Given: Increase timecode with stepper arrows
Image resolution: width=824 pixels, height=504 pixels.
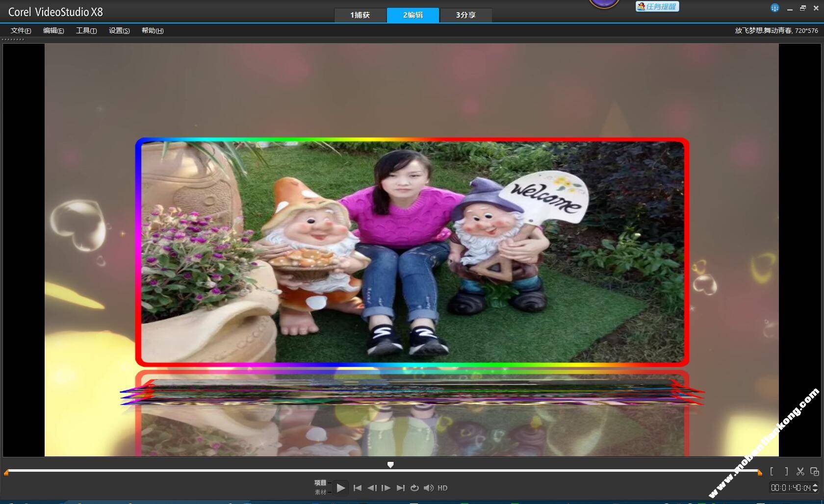Looking at the screenshot, I should click(x=815, y=485).
